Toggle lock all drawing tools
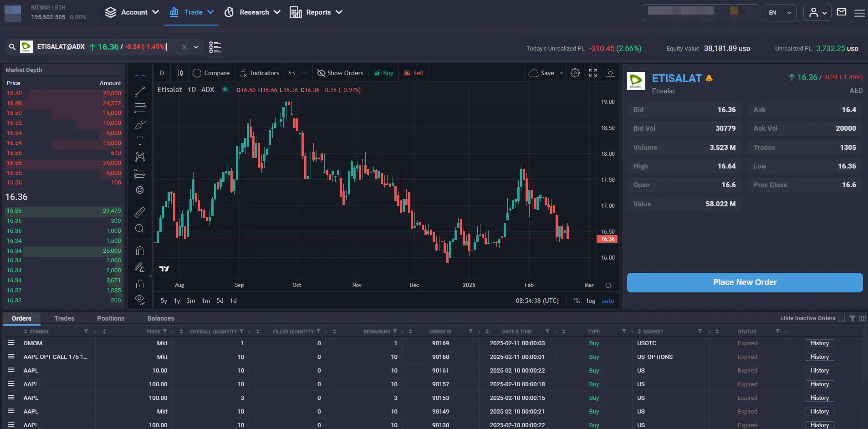Screen dimensions: 868x429 coord(140,284)
